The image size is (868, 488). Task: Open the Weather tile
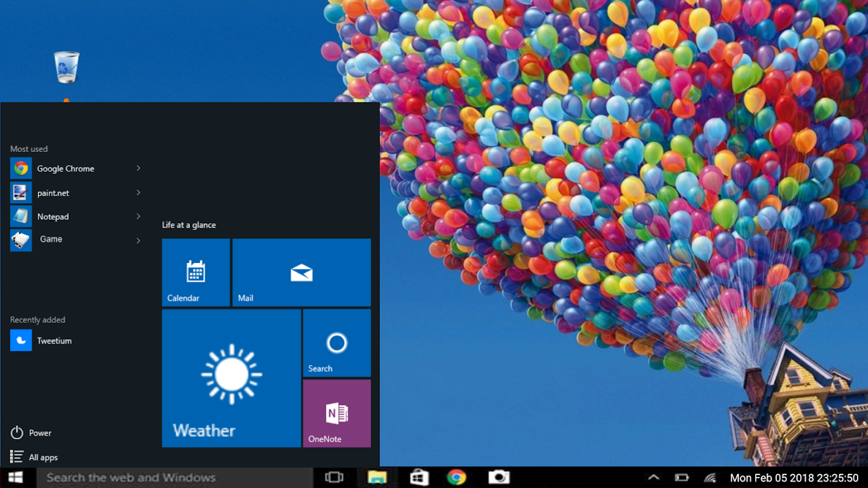[x=231, y=378]
